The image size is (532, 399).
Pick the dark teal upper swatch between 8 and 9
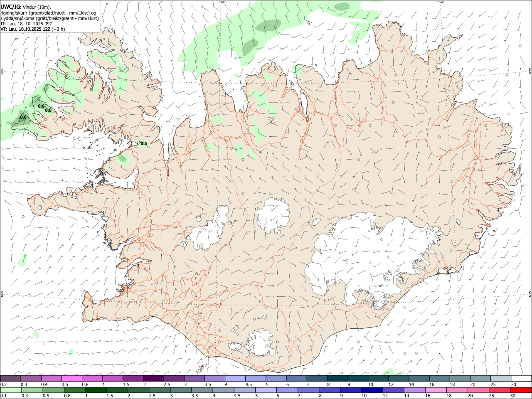coord(337,378)
